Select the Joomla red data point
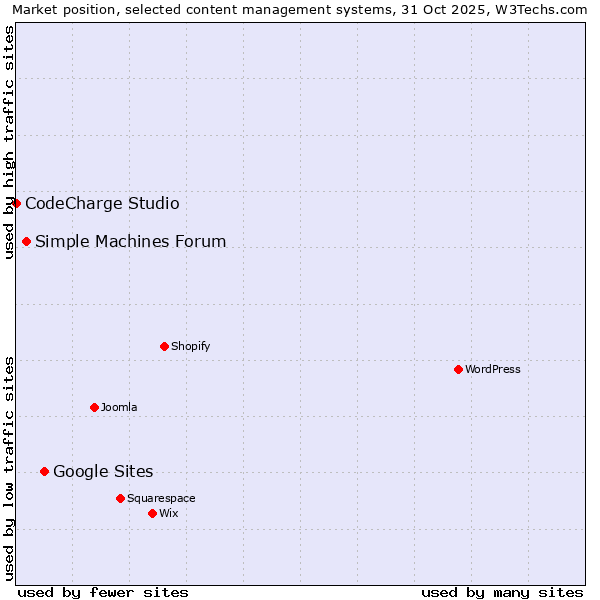 pos(94,407)
